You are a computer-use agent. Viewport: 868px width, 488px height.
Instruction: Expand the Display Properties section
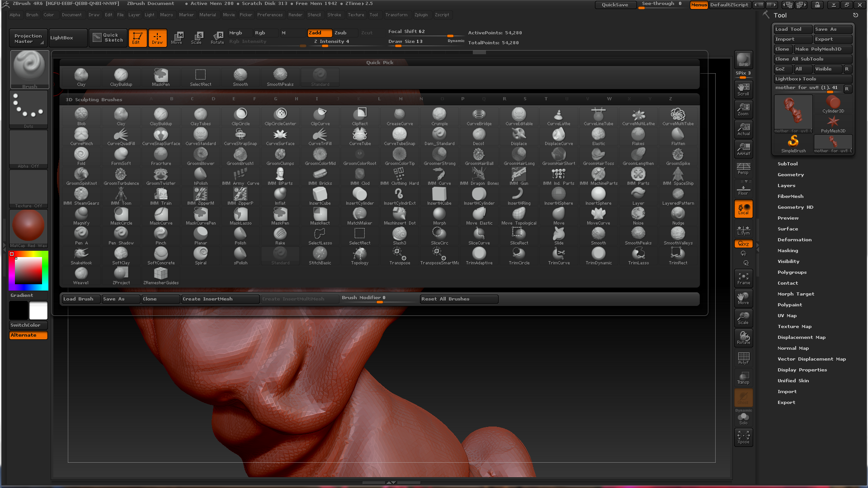pos(802,370)
